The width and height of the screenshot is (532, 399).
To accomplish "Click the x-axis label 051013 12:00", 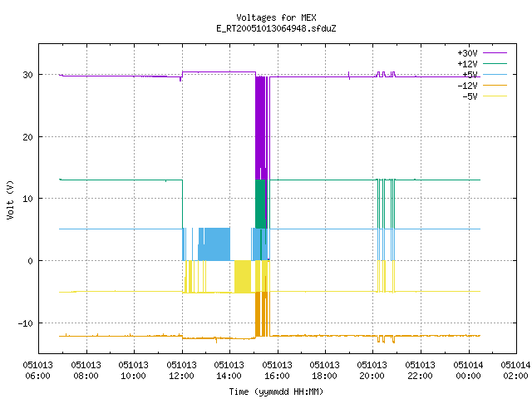I will point(182,371).
